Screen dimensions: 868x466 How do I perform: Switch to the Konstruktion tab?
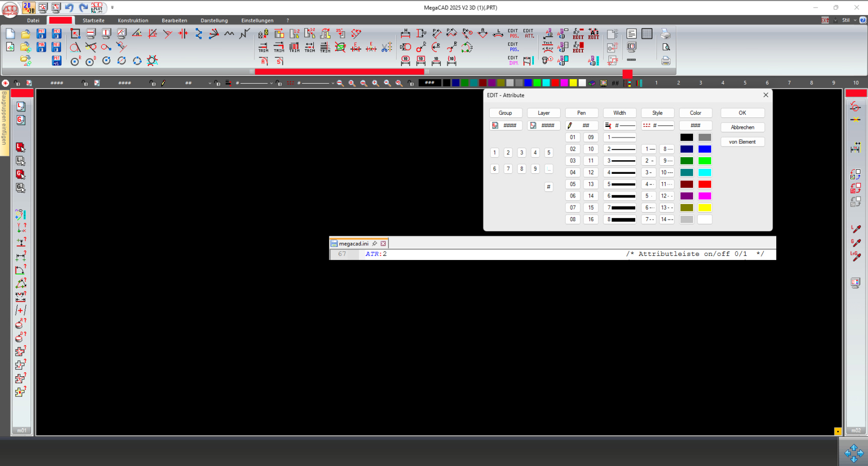(133, 21)
